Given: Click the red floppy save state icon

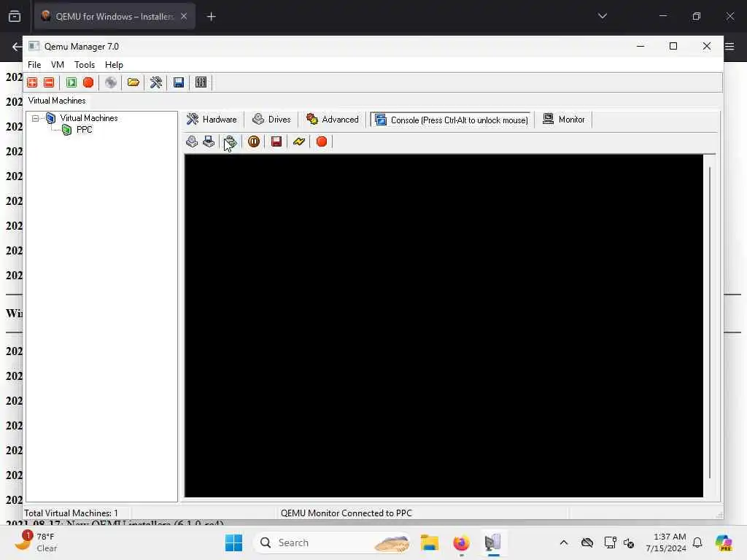Looking at the screenshot, I should click(276, 141).
